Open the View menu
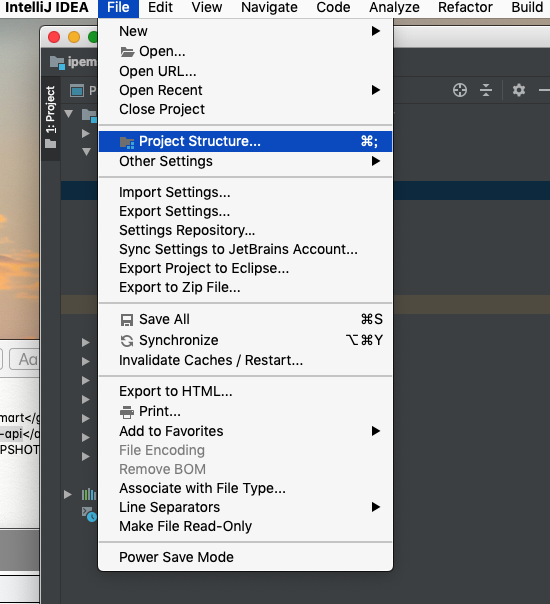This screenshot has height=604, width=550. coord(207,8)
